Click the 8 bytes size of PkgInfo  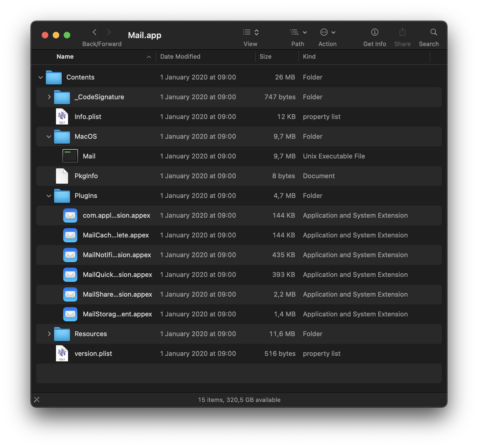(x=284, y=176)
